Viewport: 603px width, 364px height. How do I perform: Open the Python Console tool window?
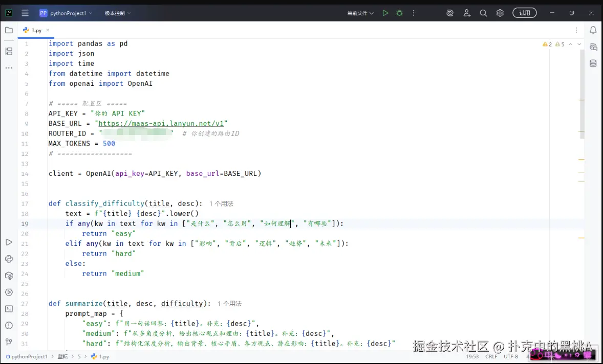(x=9, y=259)
